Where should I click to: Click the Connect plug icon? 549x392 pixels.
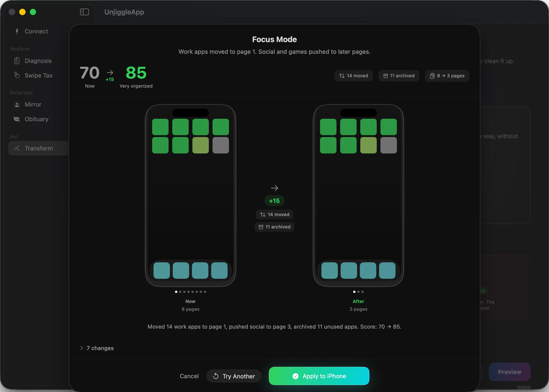(17, 31)
